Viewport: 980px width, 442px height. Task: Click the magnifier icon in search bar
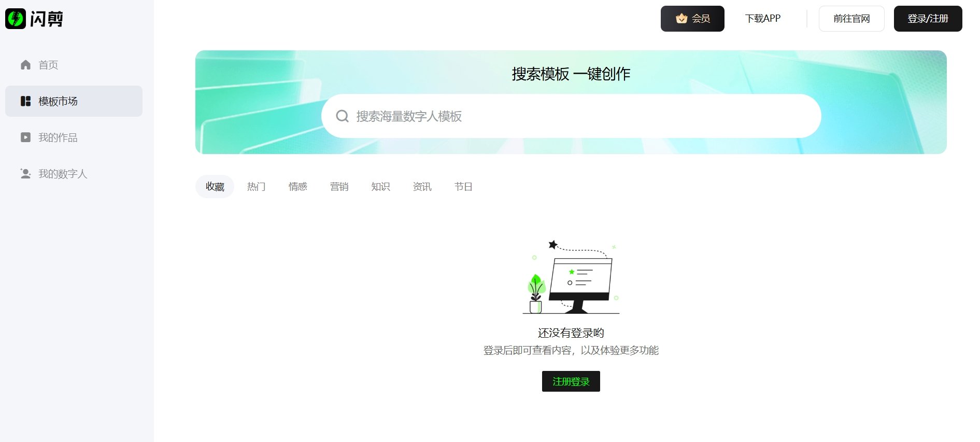342,116
